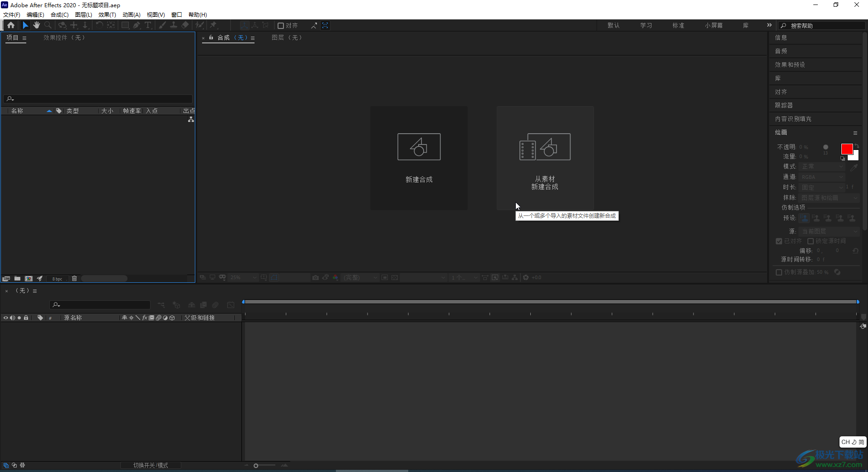The height and width of the screenshot is (472, 868).
Task: Click the new composition icon in project footer
Action: click(x=29, y=279)
